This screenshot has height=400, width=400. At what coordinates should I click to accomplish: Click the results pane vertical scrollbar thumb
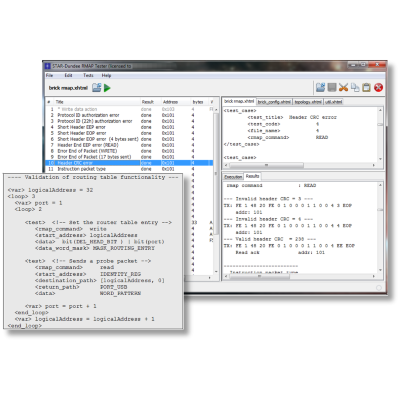380,210
